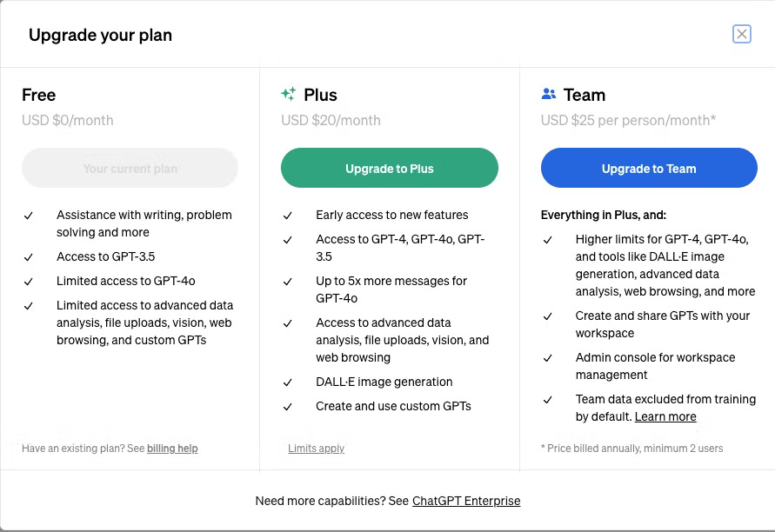Click the USD $25 per person/month price

pos(628,120)
